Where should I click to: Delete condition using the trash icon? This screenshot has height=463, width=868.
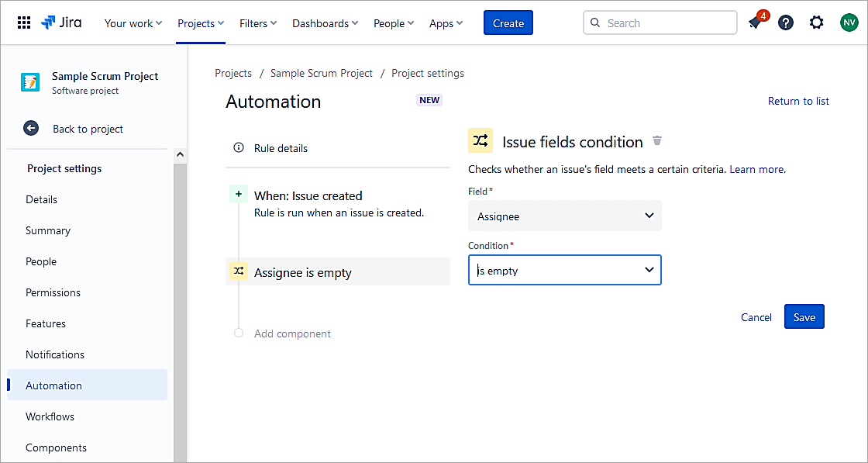657,140
